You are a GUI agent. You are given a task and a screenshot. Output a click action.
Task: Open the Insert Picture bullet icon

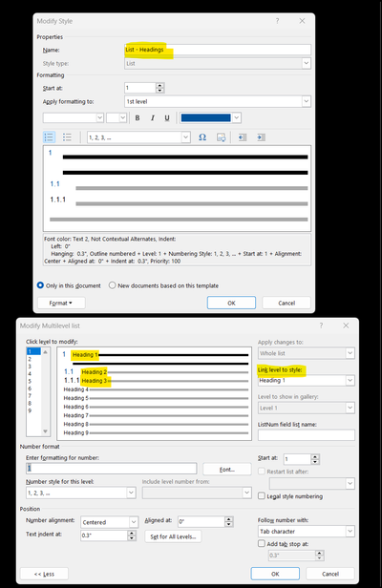(221, 137)
